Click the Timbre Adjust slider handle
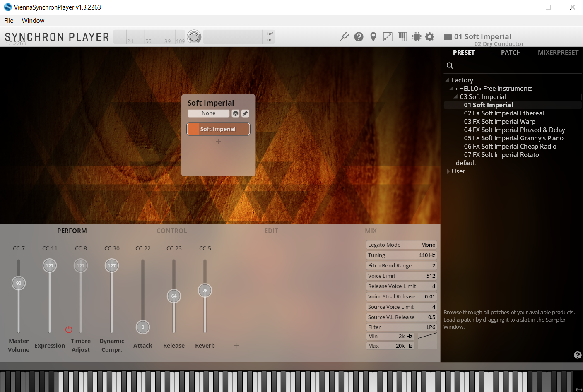The image size is (583, 392). click(x=81, y=266)
